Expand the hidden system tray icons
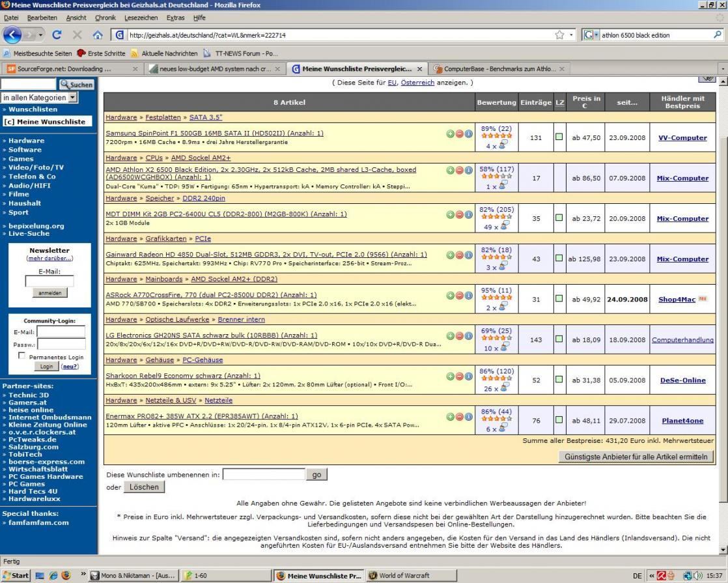This screenshot has width=728, height=583. (x=652, y=576)
